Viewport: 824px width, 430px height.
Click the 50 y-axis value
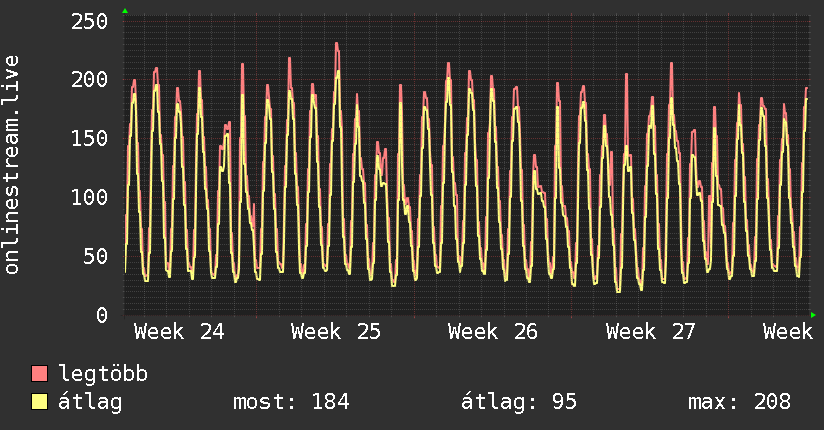pos(96,256)
